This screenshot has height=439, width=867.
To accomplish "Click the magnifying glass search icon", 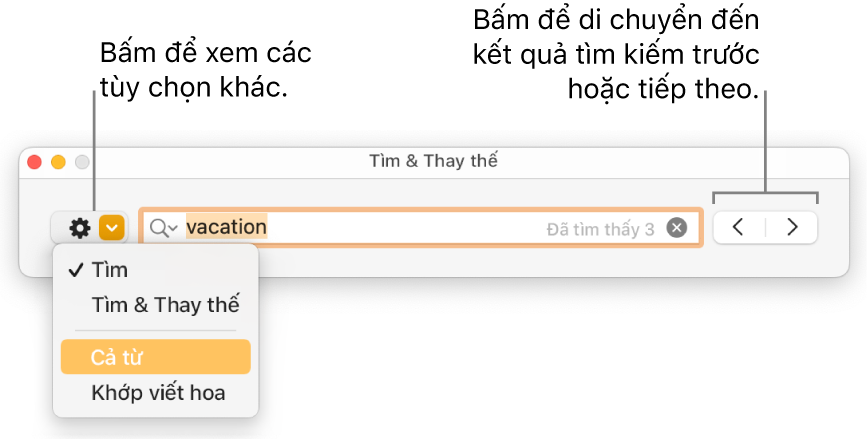I will pos(159,228).
